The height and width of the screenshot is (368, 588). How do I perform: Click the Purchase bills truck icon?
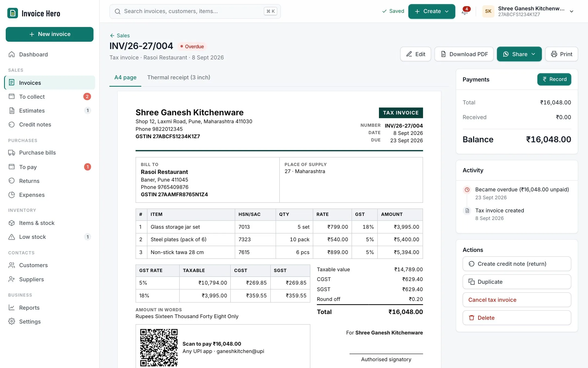pos(11,153)
